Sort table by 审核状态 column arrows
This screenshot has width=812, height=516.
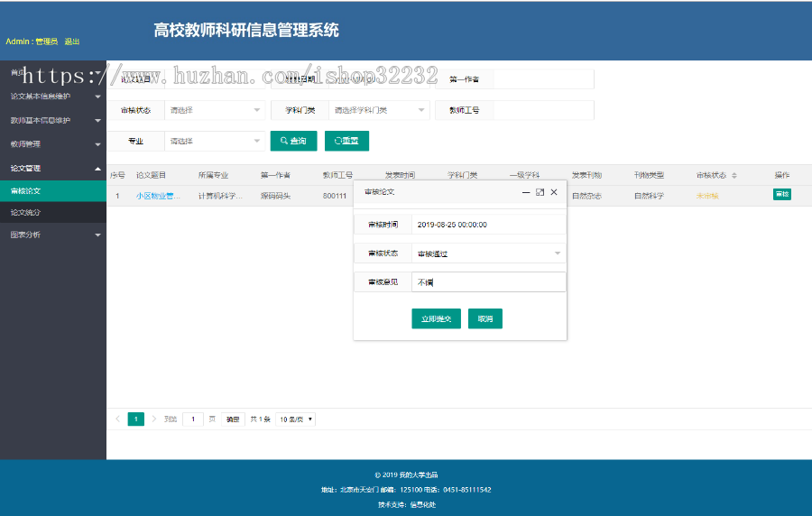(x=734, y=175)
